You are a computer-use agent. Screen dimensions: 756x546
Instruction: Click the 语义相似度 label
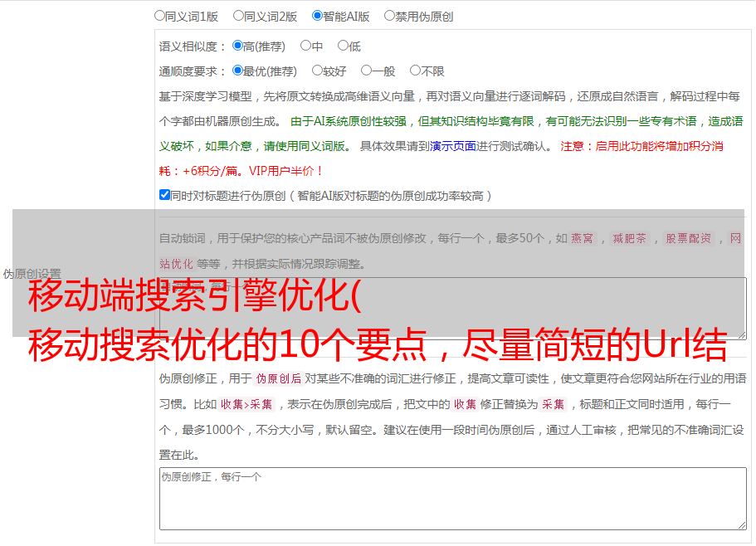[192, 46]
